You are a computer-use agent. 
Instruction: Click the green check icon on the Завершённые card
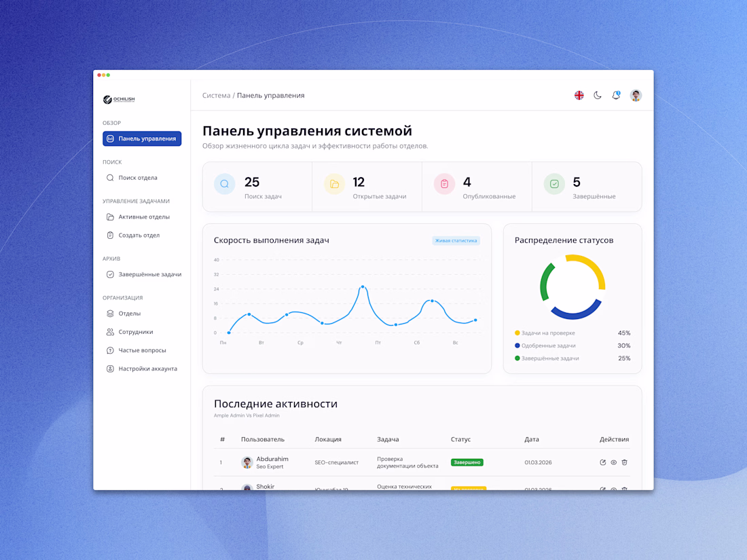coord(554,184)
